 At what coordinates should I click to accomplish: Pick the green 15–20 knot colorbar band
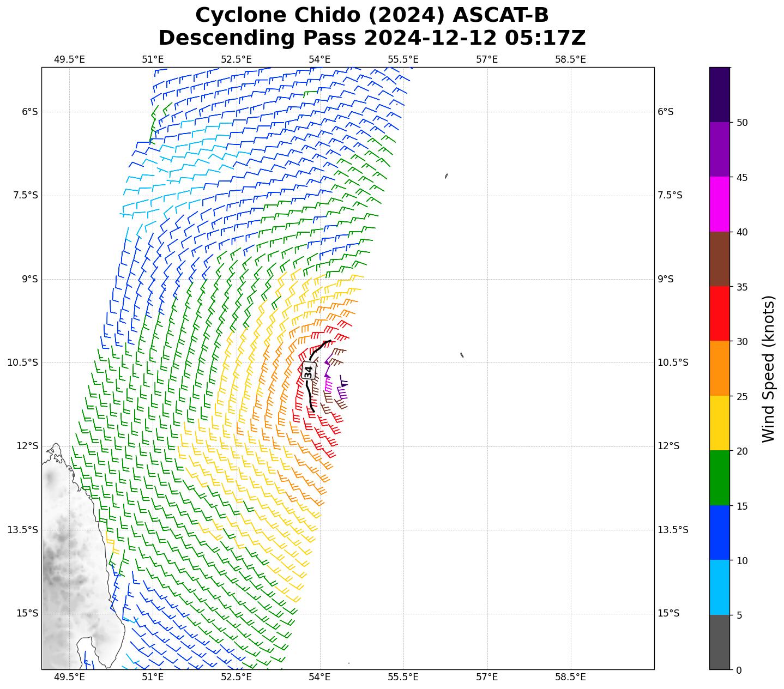click(719, 478)
